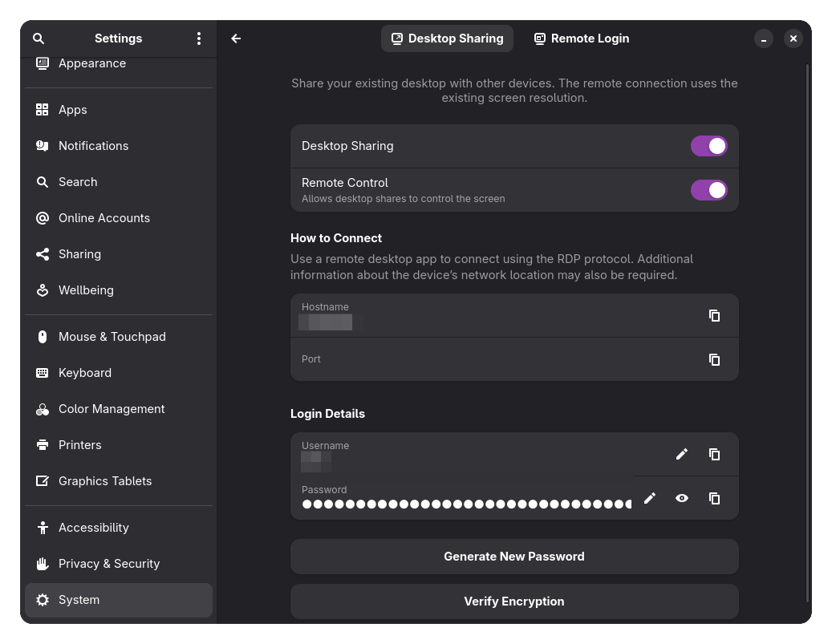The width and height of the screenshot is (832, 644).
Task: Reveal password with the eye icon
Action: coord(682,498)
